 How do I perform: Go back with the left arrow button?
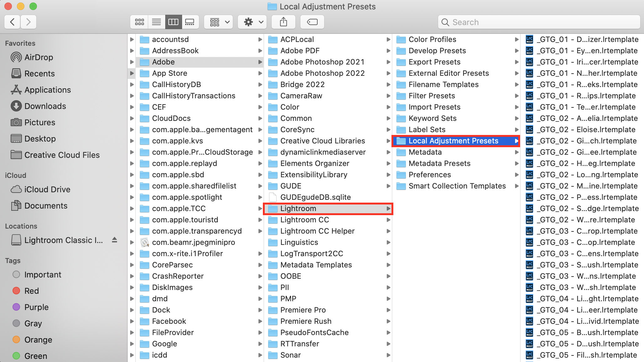pyautogui.click(x=13, y=22)
